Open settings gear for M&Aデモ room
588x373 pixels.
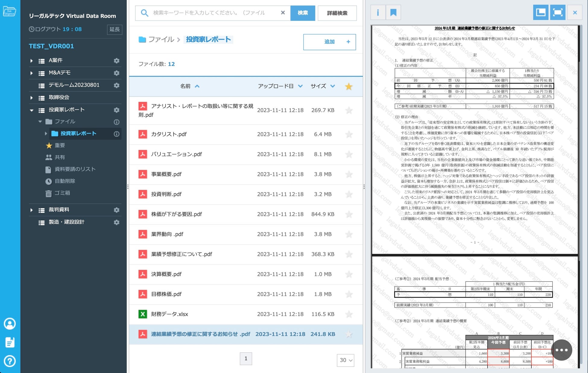click(x=116, y=73)
